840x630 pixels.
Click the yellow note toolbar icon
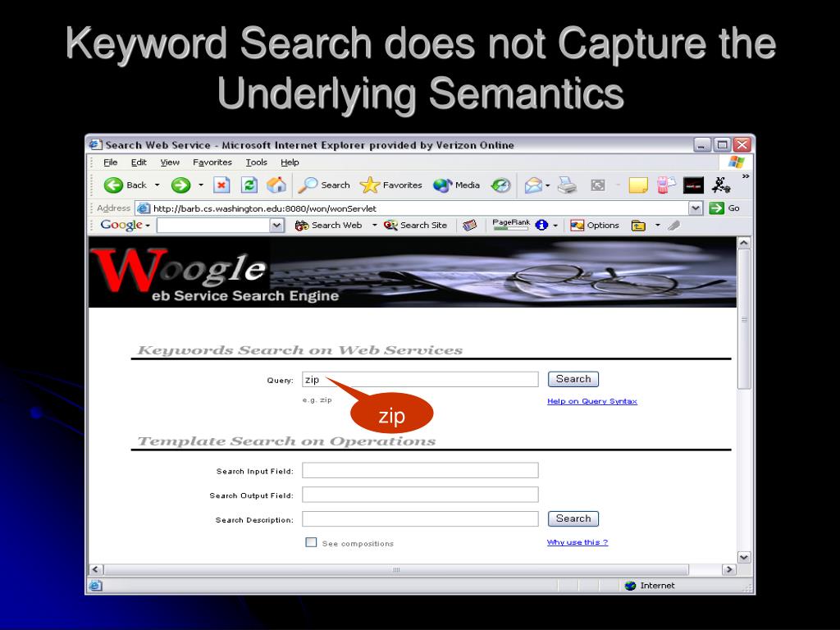click(638, 185)
